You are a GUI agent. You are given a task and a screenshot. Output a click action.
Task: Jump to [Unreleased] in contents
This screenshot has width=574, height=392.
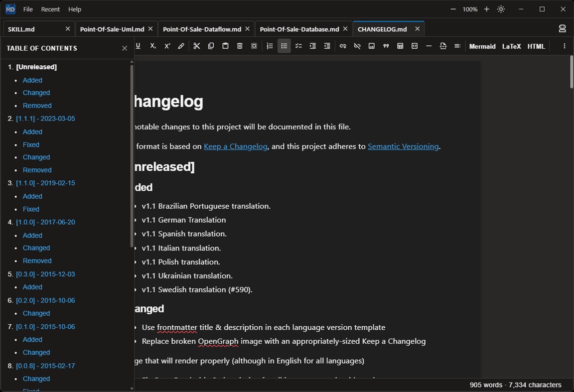[x=36, y=67]
